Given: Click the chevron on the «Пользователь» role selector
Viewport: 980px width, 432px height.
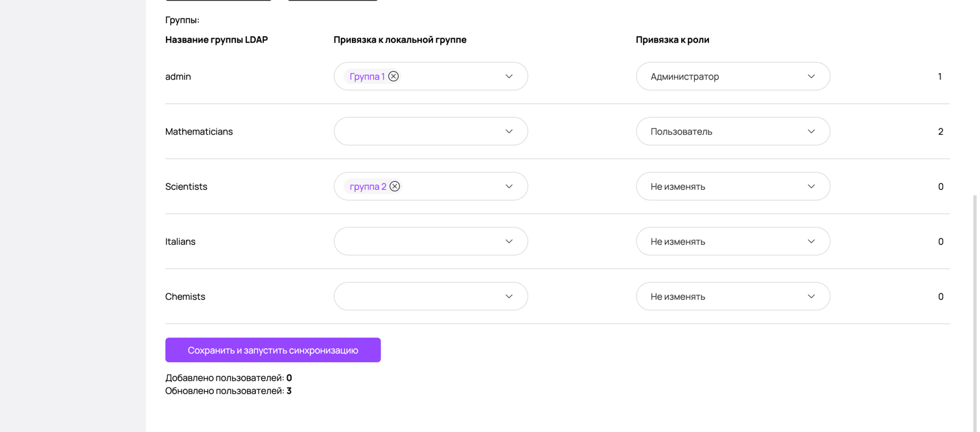Looking at the screenshot, I should (811, 131).
